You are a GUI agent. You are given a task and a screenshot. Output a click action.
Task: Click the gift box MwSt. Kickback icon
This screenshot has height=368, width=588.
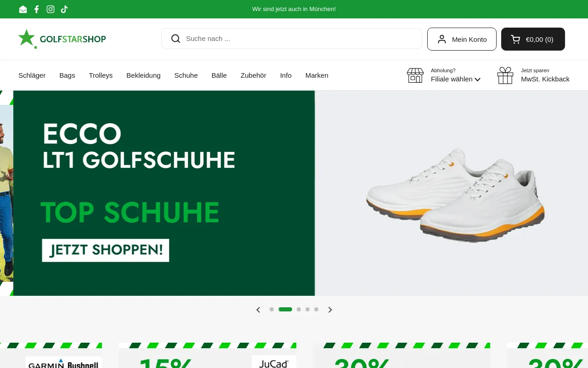[505, 75]
